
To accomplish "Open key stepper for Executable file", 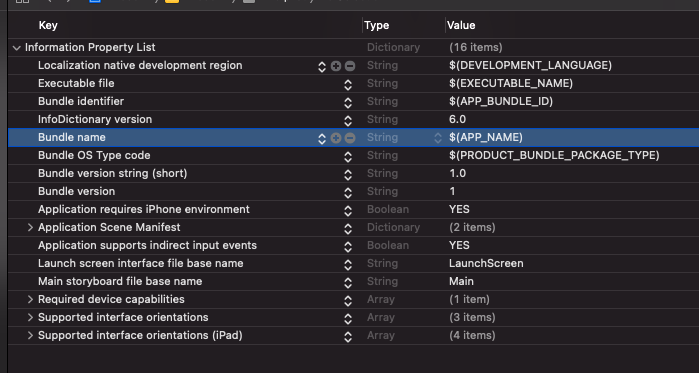I will tap(348, 84).
